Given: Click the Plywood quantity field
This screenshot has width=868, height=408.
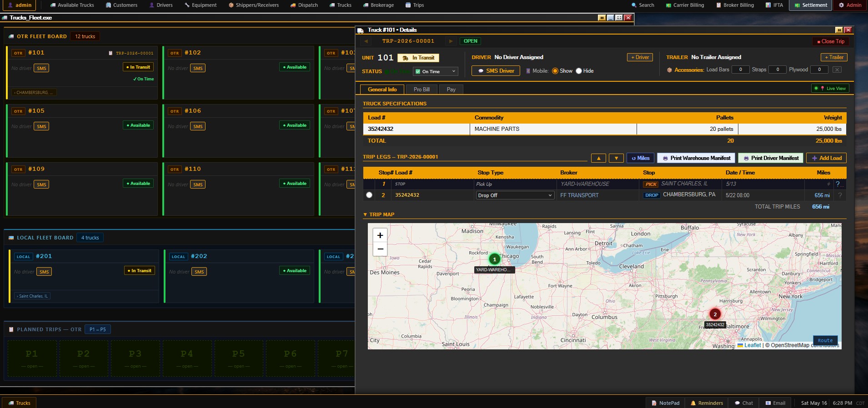Looking at the screenshot, I should coord(819,70).
